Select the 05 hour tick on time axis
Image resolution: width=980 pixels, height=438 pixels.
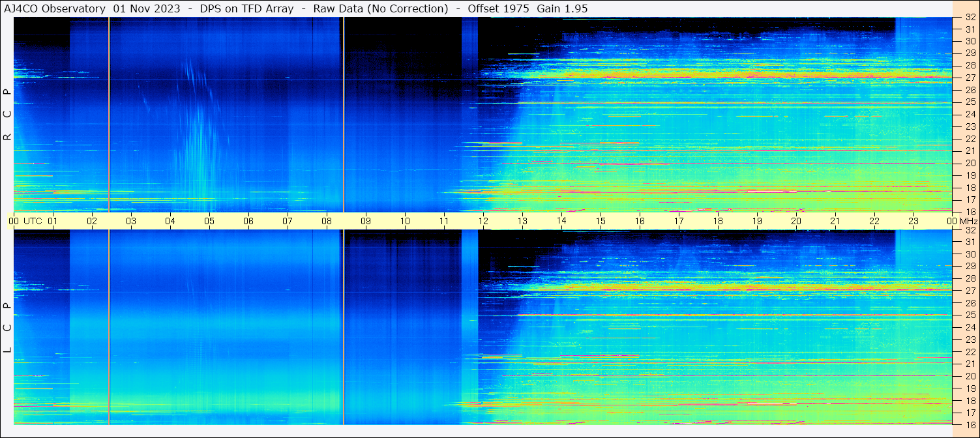pos(209,221)
